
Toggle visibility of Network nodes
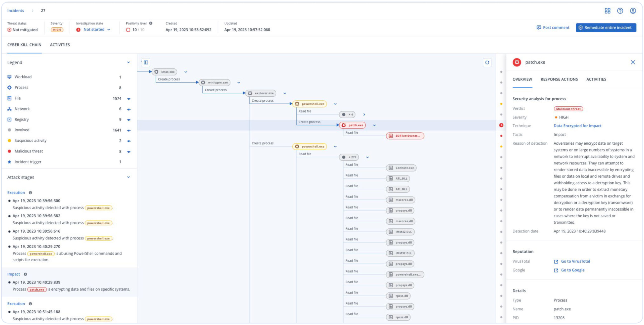tap(129, 109)
